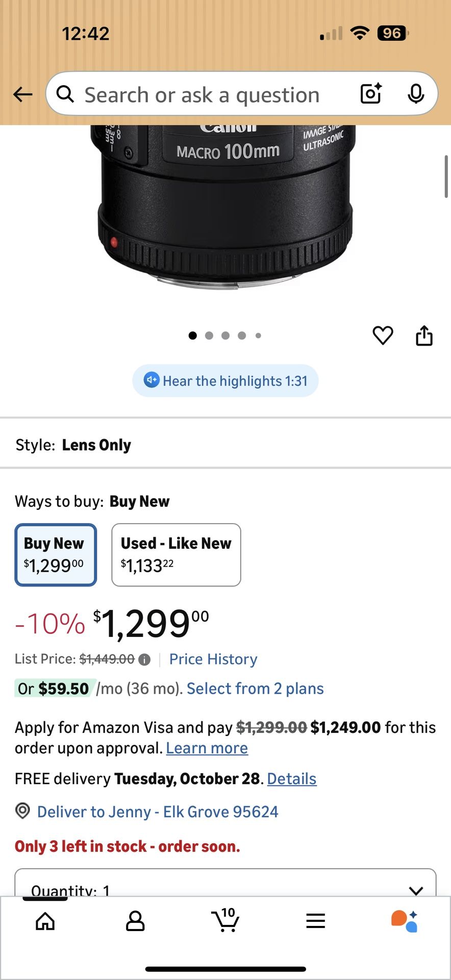
Task: Open Select from 2 plans link
Action: 255,689
